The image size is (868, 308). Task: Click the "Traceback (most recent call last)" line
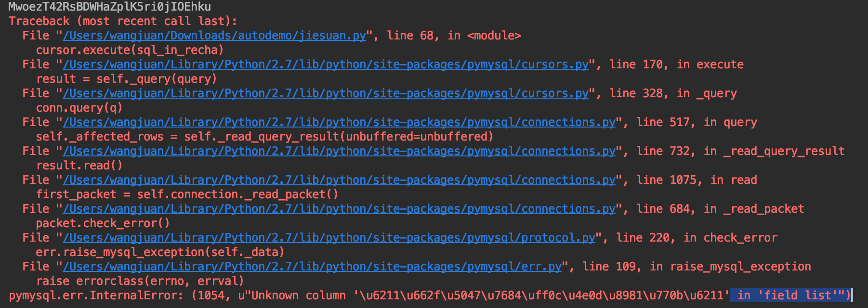point(123,21)
